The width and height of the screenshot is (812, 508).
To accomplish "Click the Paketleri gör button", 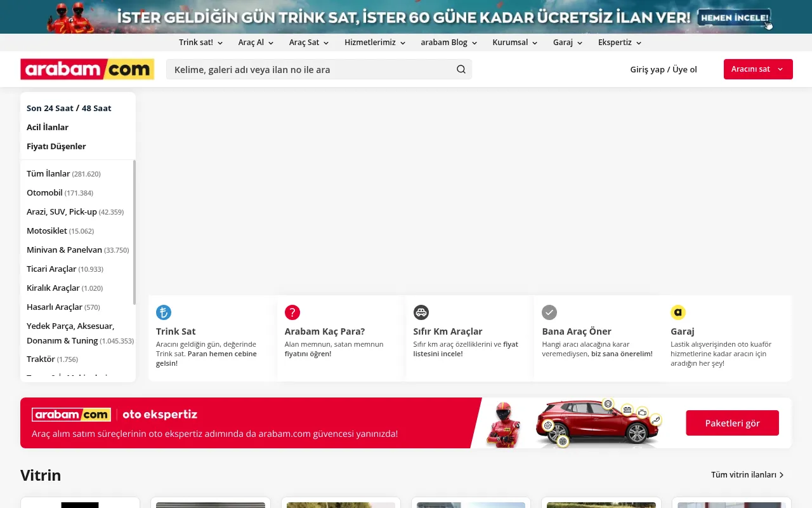I will [x=732, y=423].
